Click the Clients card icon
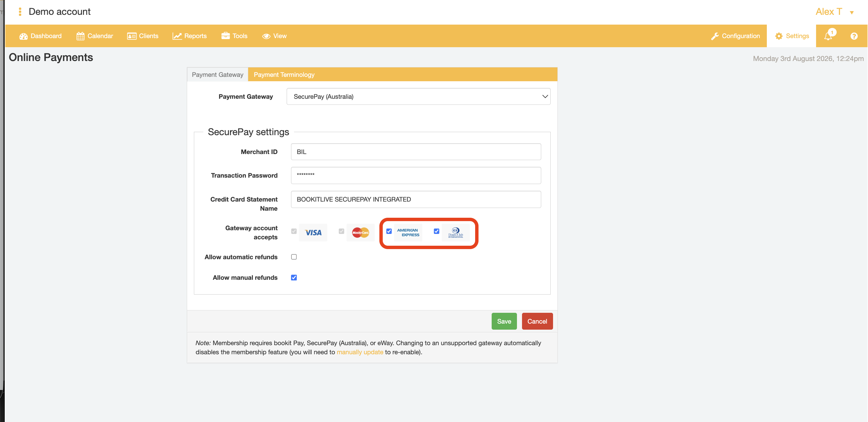 click(132, 36)
